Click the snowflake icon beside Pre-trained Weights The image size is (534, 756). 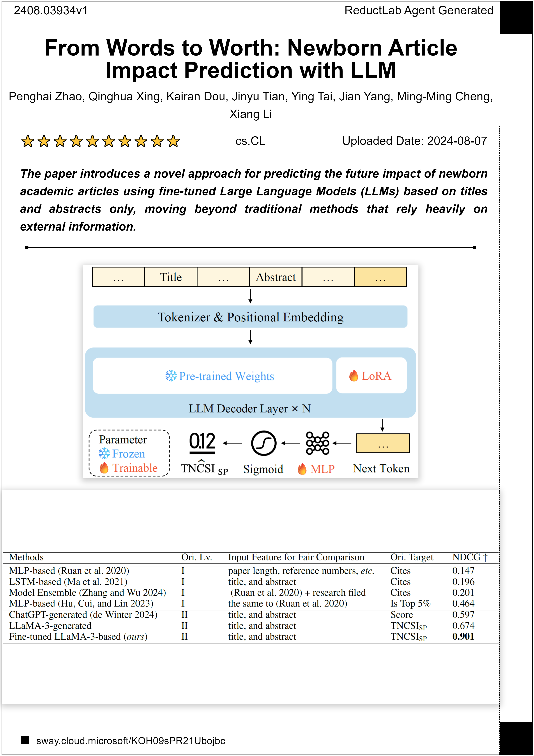(171, 376)
